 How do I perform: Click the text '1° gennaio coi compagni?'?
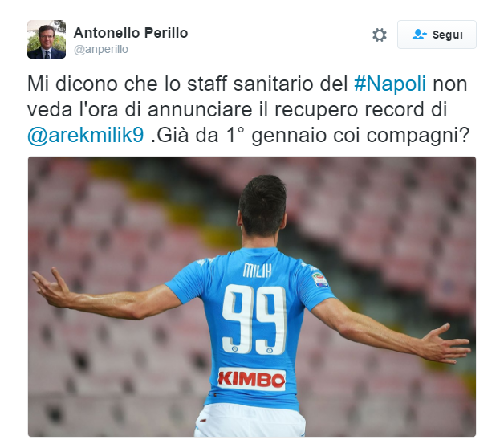click(348, 135)
